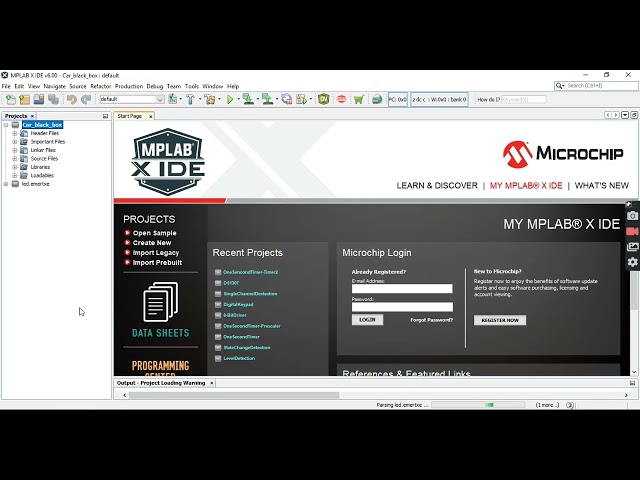The width and height of the screenshot is (640, 480).
Task: Click the Start Page vertical scrollbar
Action: pyautogui.click(x=634, y=290)
